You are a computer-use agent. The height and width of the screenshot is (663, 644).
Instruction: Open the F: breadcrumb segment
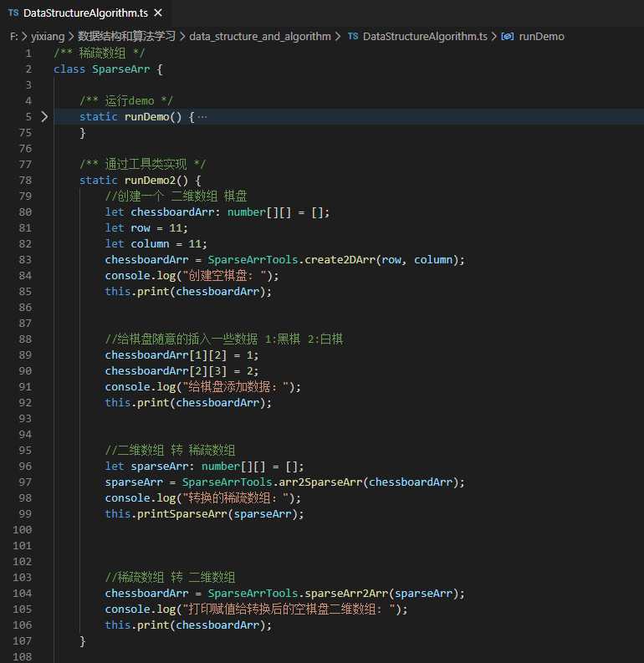[14, 36]
